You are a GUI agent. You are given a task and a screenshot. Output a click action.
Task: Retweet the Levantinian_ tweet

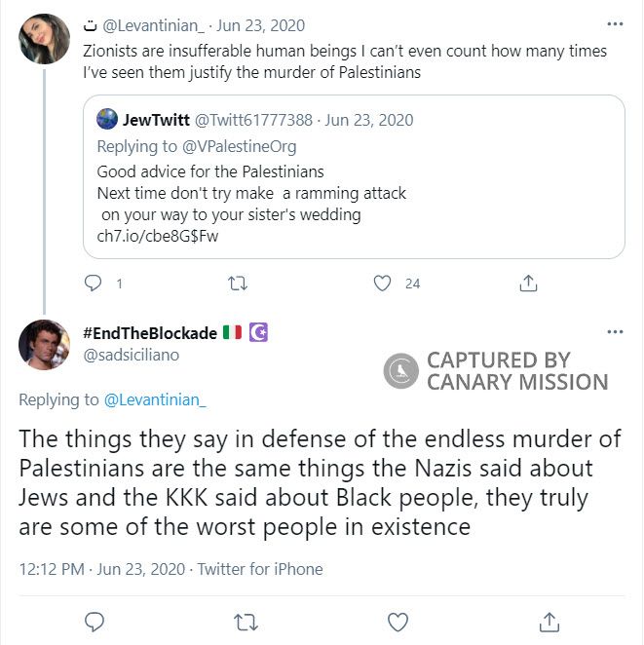pos(237,284)
